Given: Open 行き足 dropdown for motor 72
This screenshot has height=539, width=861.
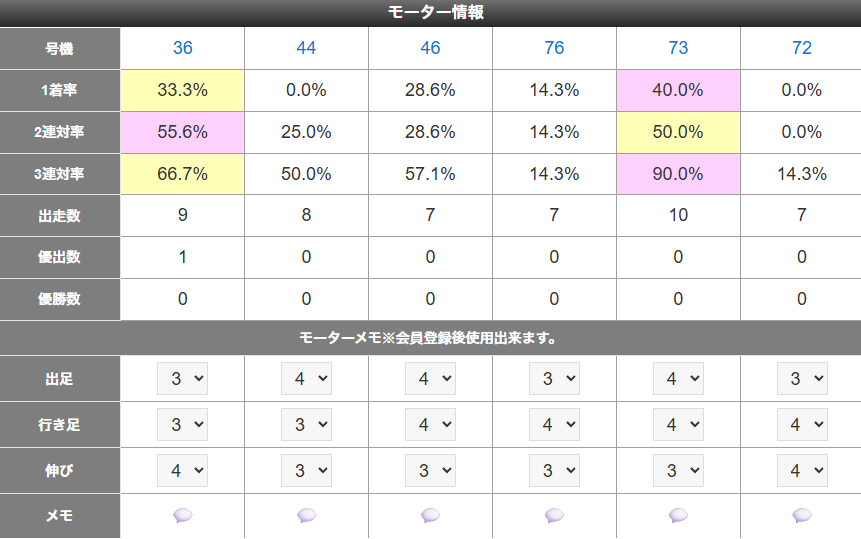Looking at the screenshot, I should point(802,425).
